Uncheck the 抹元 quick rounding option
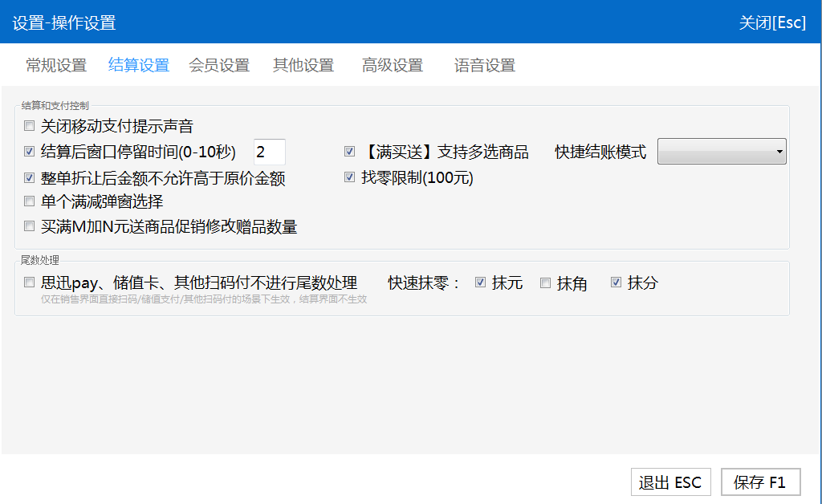Viewport: 822px width, 504px height. (481, 282)
